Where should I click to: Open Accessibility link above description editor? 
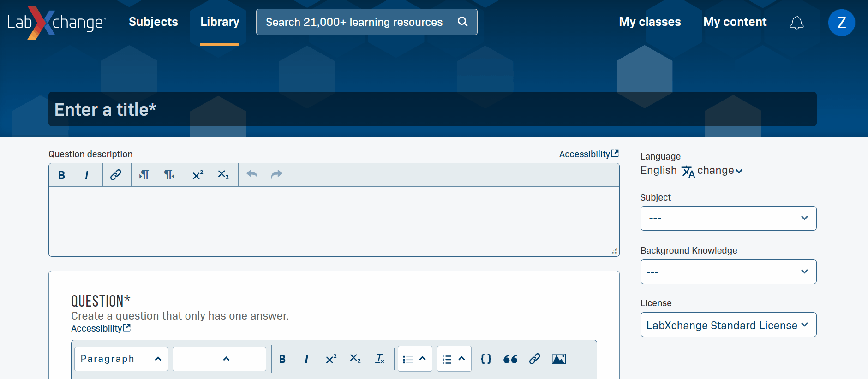(589, 154)
